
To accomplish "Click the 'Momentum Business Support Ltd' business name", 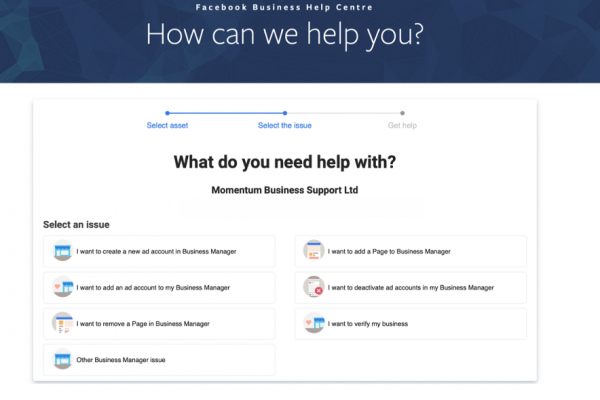I will (285, 190).
